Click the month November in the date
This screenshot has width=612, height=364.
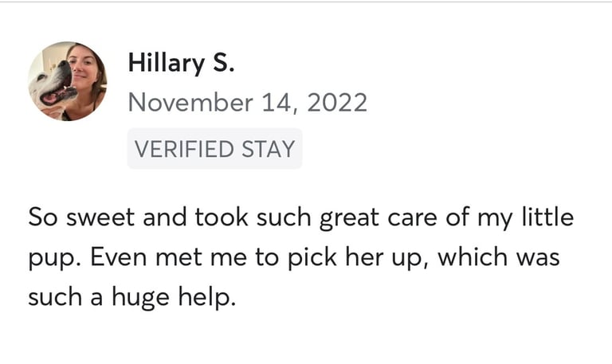point(190,103)
